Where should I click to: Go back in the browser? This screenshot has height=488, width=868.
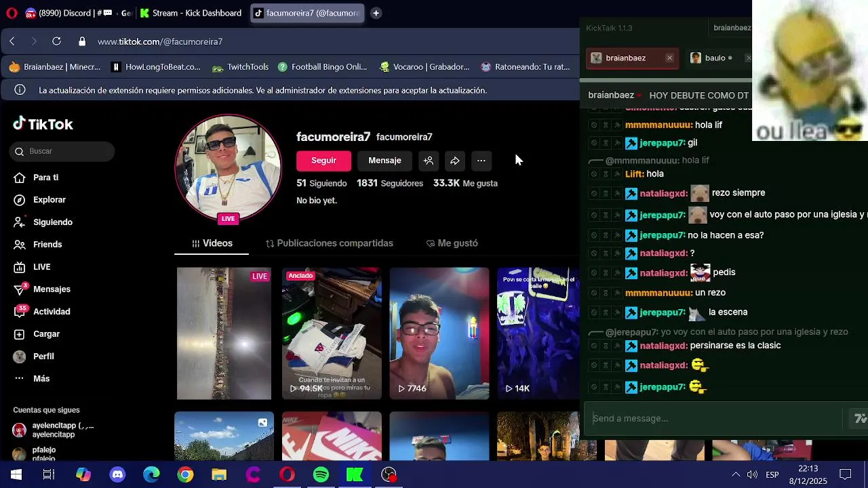pyautogui.click(x=12, y=41)
